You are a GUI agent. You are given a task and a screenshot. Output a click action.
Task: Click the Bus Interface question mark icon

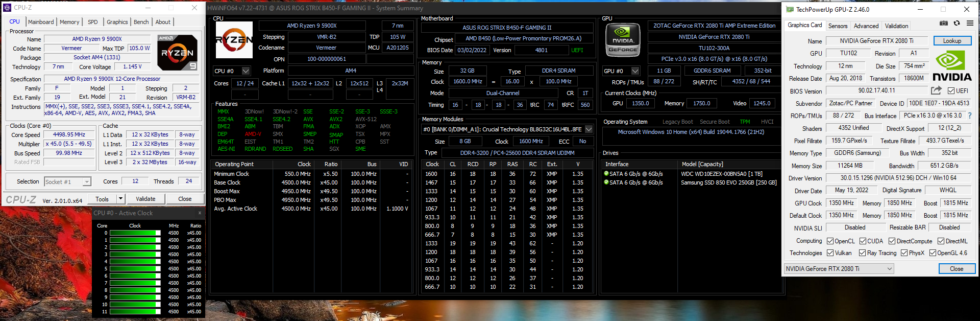pyautogui.click(x=970, y=116)
